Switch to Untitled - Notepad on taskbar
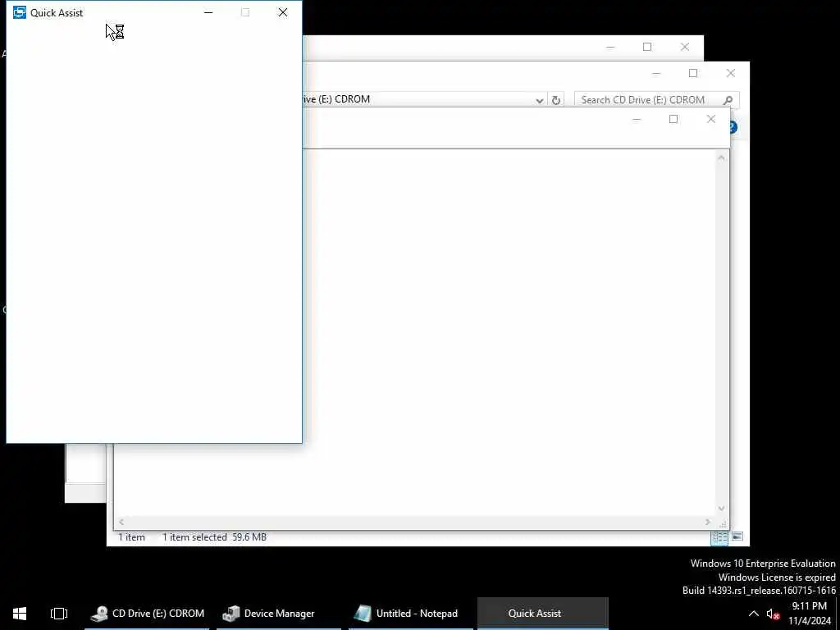The width and height of the screenshot is (840, 630). tap(411, 614)
